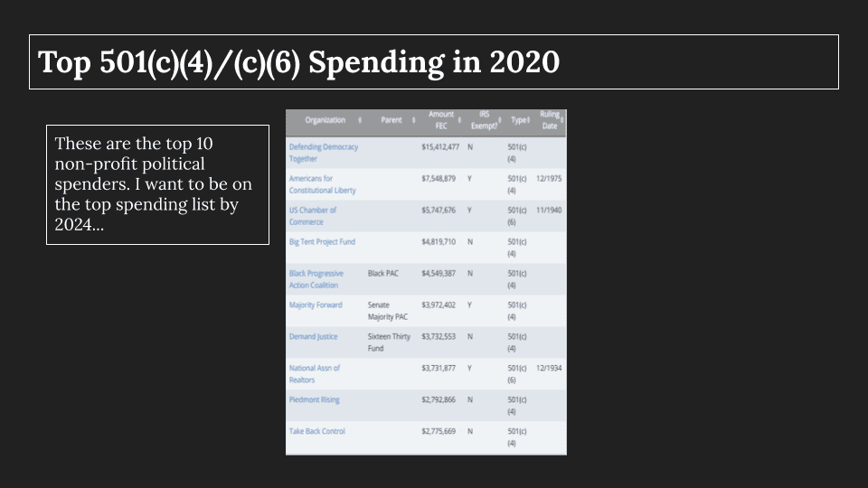This screenshot has width=868, height=488.
Task: Click the $15,412,477 amount cell
Action: click(x=440, y=146)
